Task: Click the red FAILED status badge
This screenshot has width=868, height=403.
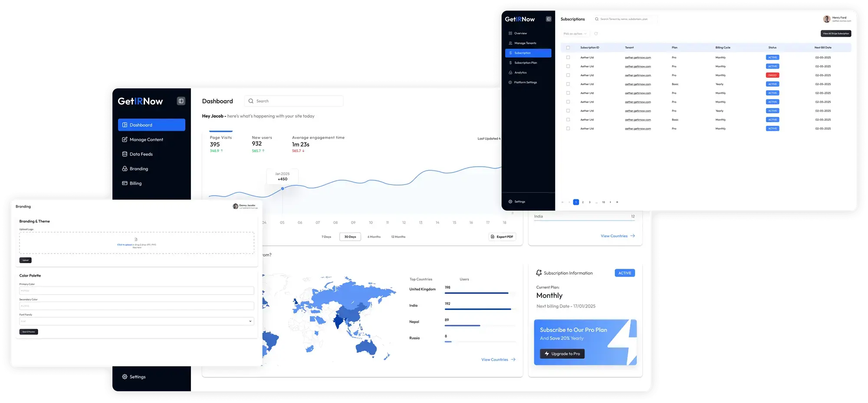Action: pyautogui.click(x=773, y=75)
